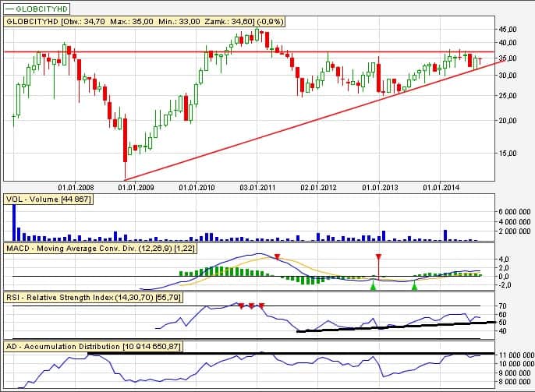Click the second red sell arrow on MACD
535x392 pixels.
click(378, 257)
